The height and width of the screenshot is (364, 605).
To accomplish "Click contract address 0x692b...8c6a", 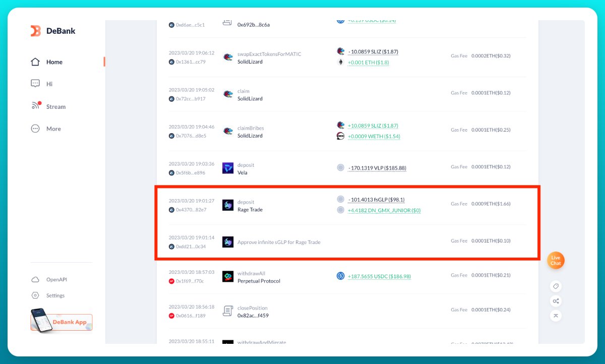I will [254, 25].
